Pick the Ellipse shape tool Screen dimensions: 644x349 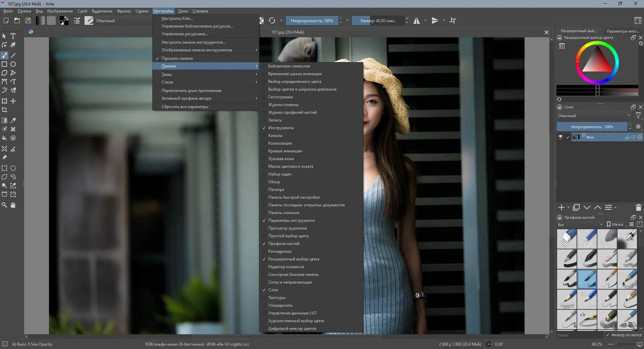coord(13,64)
